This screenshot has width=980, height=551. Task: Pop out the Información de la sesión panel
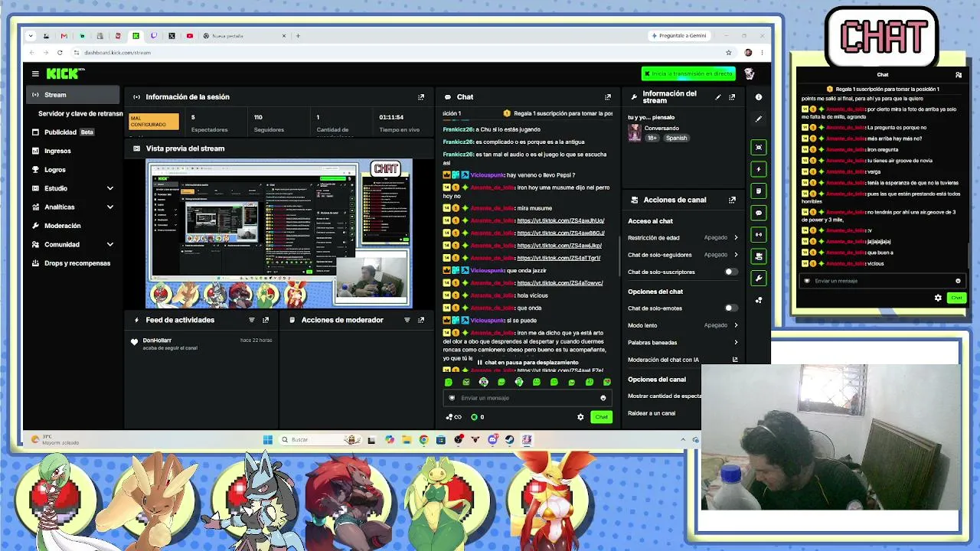[x=421, y=97]
